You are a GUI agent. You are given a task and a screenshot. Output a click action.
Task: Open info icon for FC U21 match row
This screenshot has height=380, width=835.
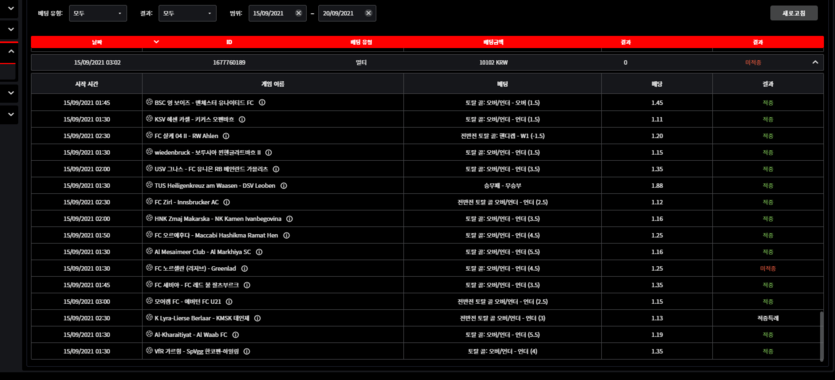pyautogui.click(x=229, y=302)
